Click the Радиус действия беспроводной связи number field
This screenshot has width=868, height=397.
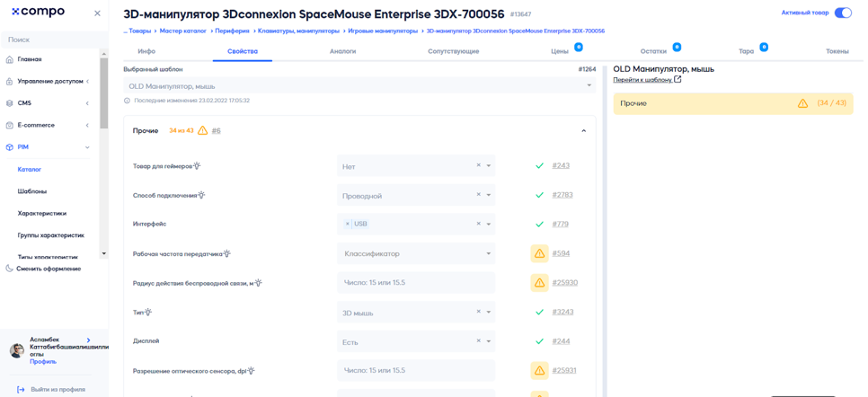point(416,283)
